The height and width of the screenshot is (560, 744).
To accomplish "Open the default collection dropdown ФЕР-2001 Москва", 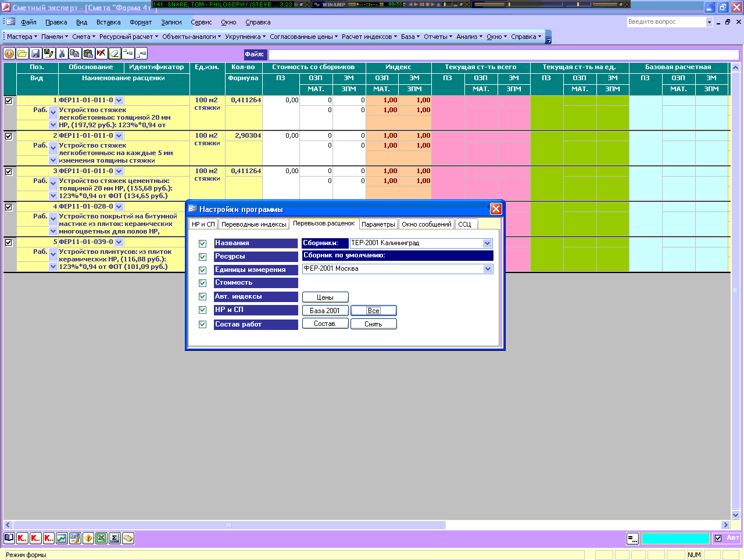I will click(488, 269).
